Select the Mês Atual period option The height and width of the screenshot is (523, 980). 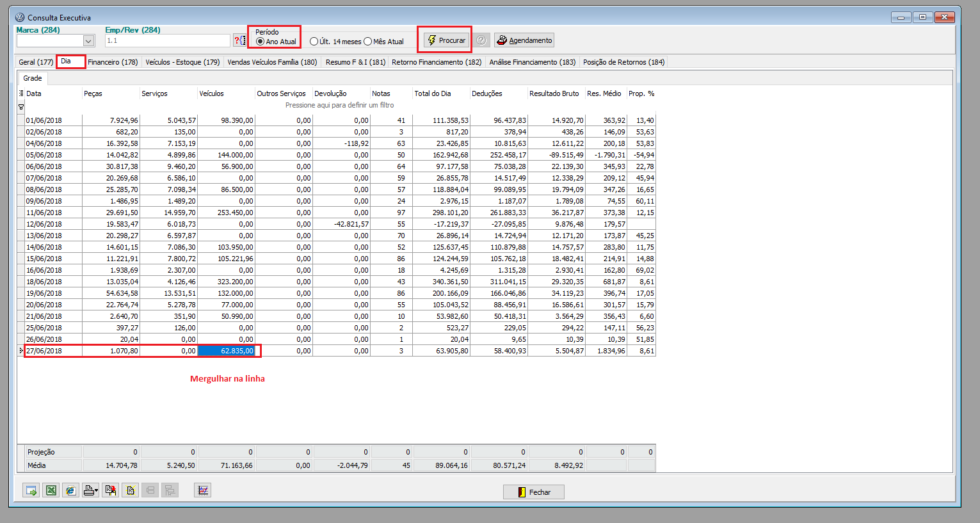point(383,42)
